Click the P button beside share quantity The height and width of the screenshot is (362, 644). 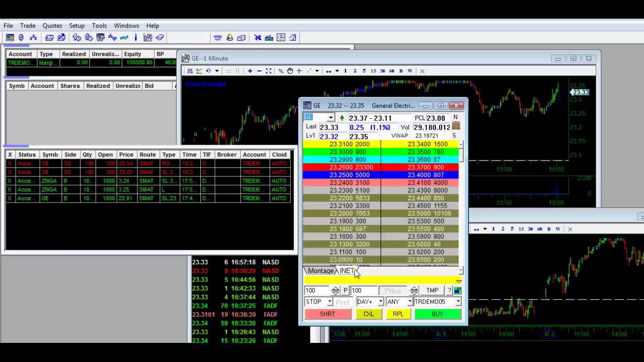click(x=346, y=290)
